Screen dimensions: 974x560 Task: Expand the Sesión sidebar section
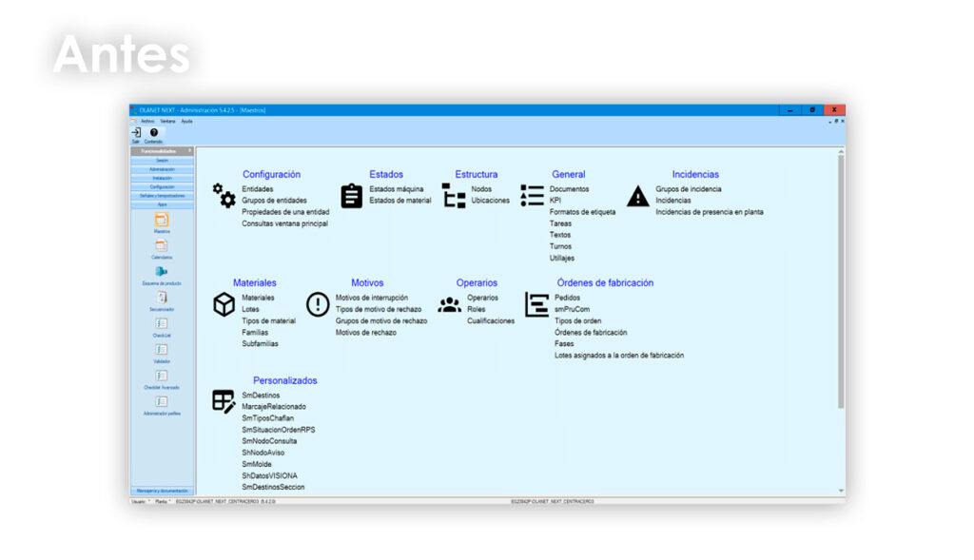[x=162, y=161]
